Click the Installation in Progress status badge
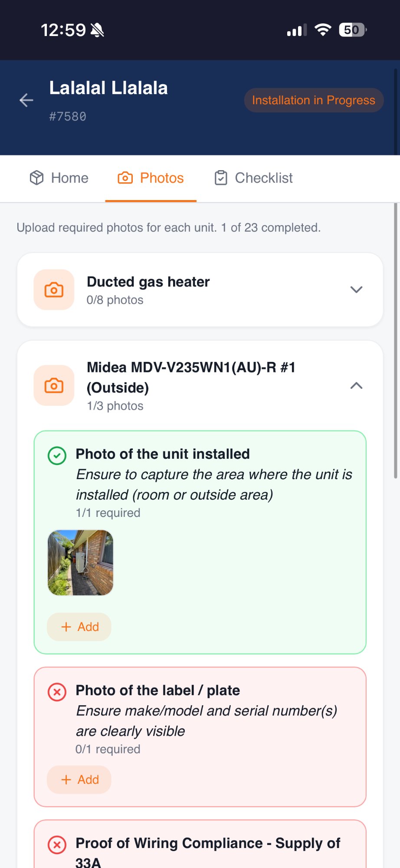Viewport: 400px width, 868px height. [x=314, y=100]
